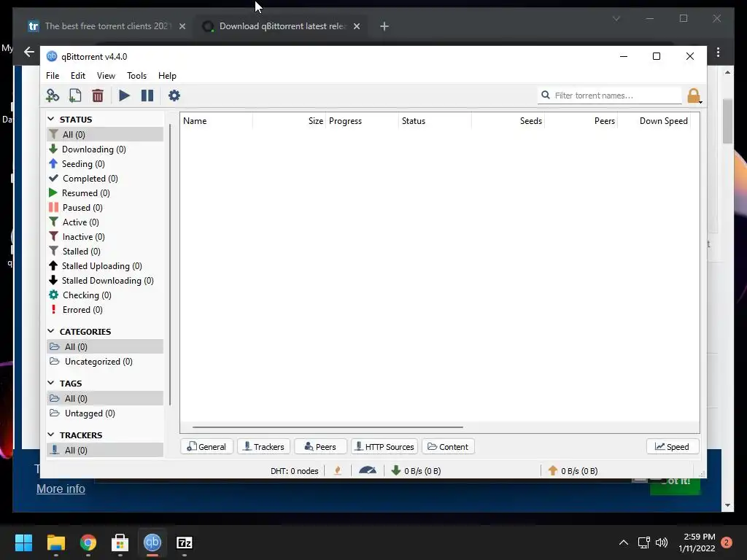Image resolution: width=747 pixels, height=560 pixels.
Task: Select the Seeding (0) status filter
Action: tap(105, 164)
